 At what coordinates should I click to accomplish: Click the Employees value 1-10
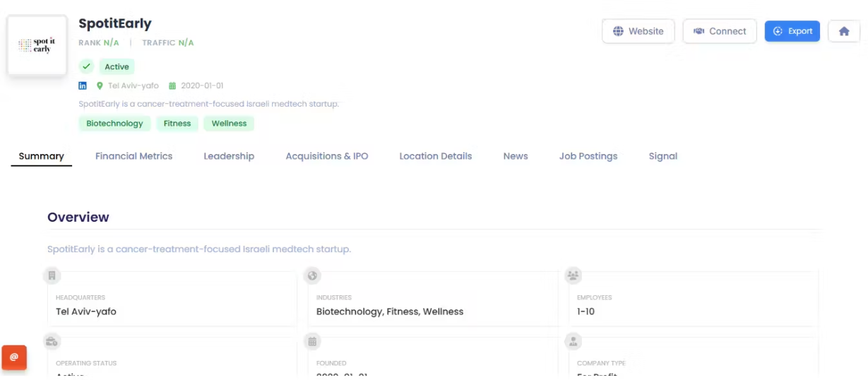(x=586, y=311)
